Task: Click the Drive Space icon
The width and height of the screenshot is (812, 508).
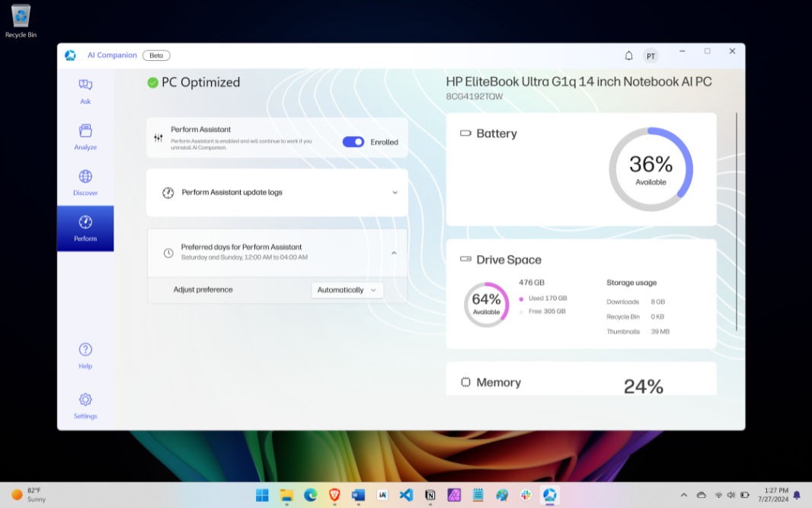Action: (465, 259)
